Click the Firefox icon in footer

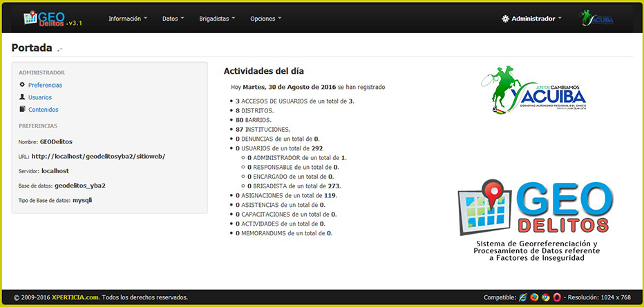click(534, 297)
